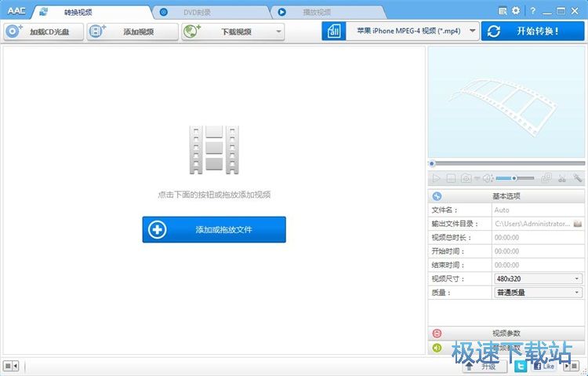Open the 质量 普通质量 dropdown
The image size is (588, 376).
point(538,293)
